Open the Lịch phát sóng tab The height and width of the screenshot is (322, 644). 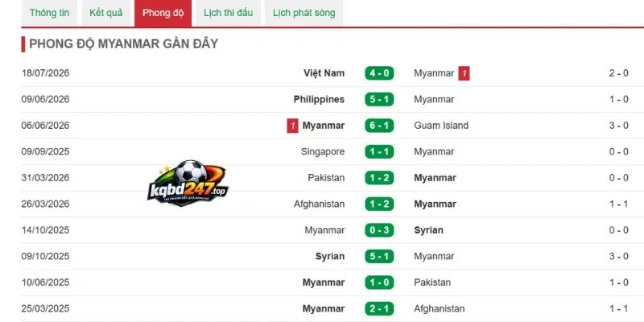coord(304,13)
